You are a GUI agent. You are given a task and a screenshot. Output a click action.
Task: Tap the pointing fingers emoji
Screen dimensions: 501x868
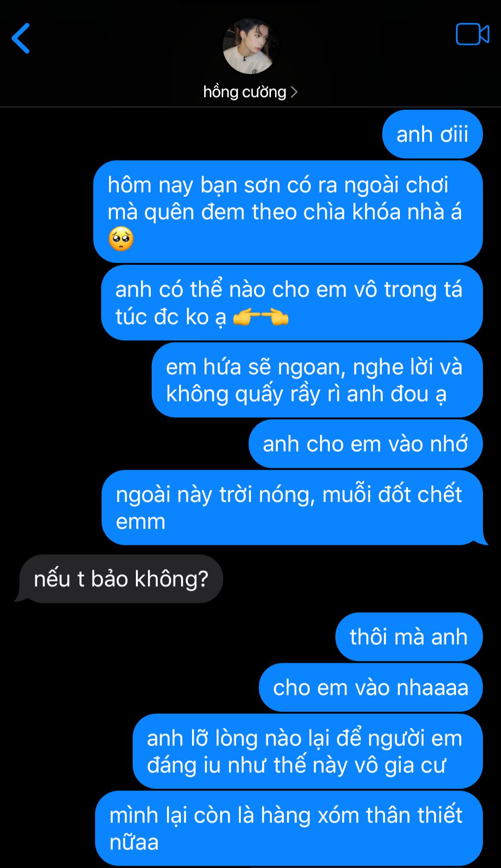[261, 317]
